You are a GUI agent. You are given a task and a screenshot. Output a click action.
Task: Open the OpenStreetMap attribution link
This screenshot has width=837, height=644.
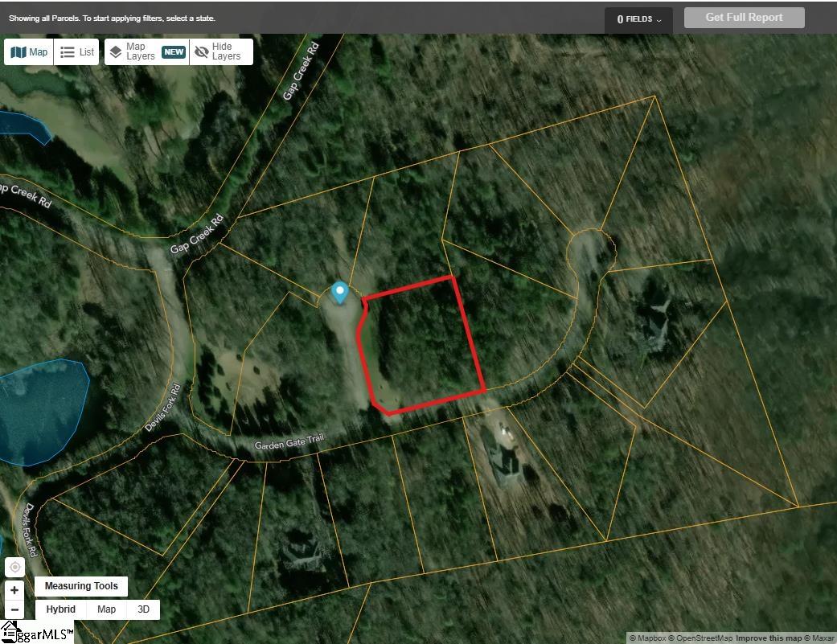(700, 638)
